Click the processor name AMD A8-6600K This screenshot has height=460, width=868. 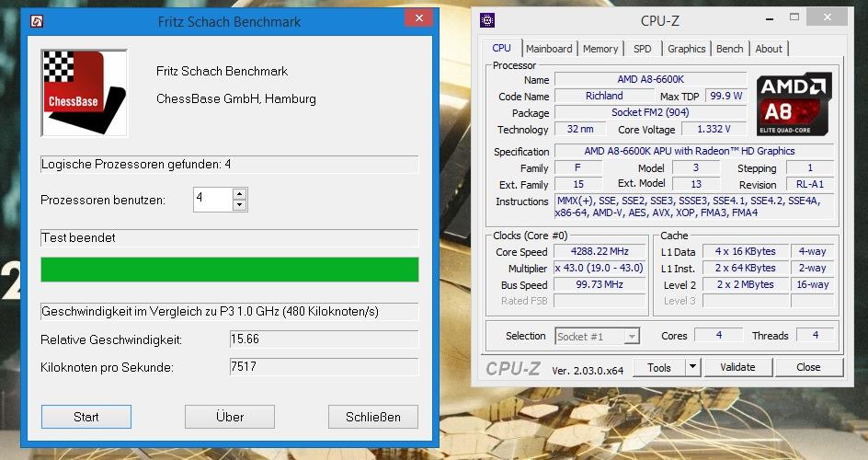coord(650,79)
